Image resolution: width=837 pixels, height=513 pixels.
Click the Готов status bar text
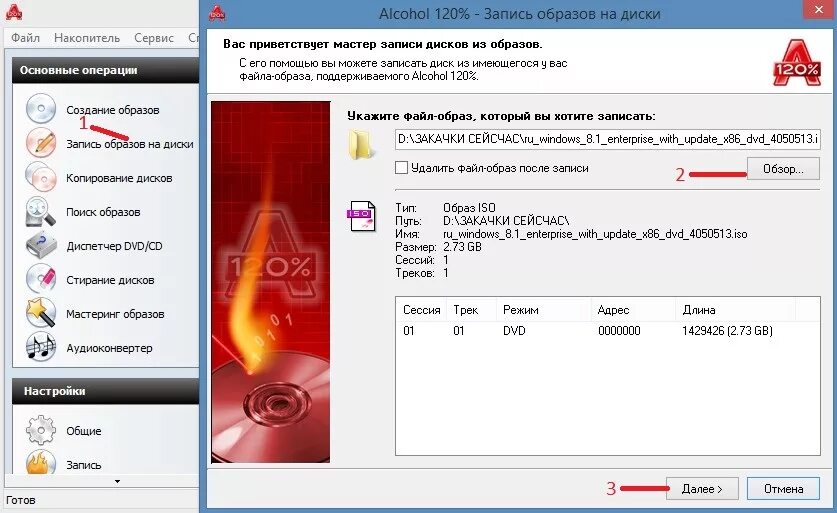21,500
